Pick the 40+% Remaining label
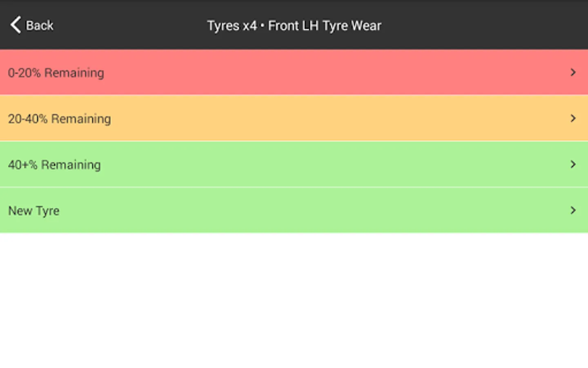The height and width of the screenshot is (368, 588). 54,165
